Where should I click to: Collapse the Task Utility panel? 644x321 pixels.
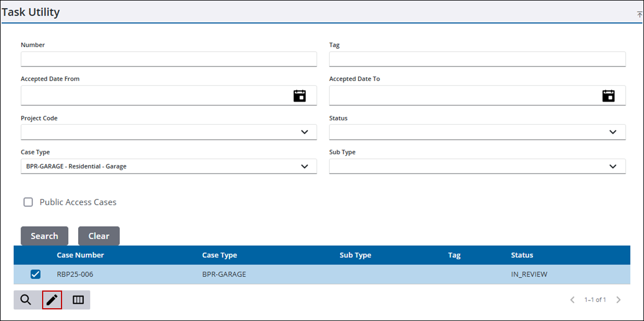coord(640,14)
